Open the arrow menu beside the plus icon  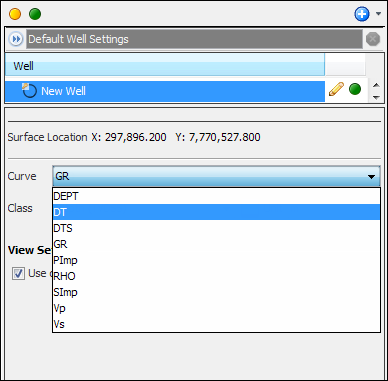click(x=378, y=14)
